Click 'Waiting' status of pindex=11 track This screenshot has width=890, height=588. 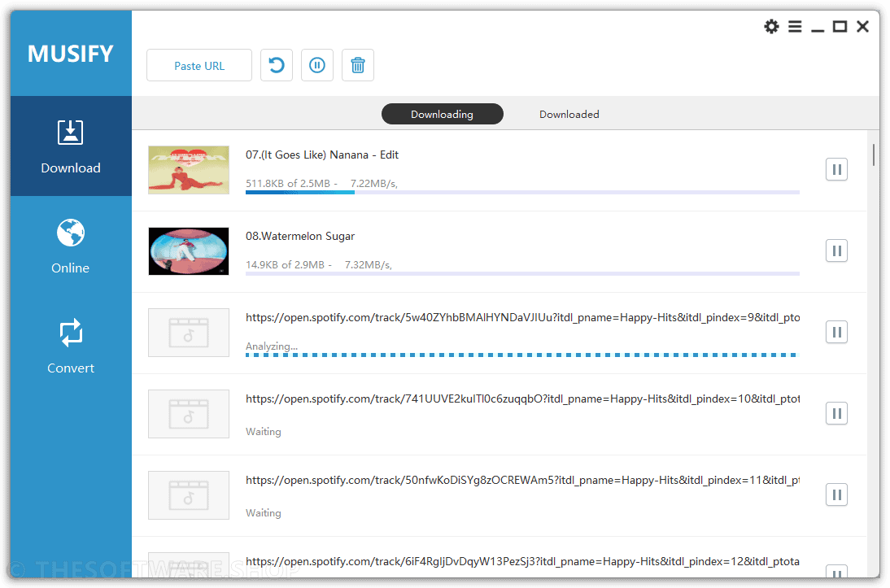pyautogui.click(x=263, y=512)
